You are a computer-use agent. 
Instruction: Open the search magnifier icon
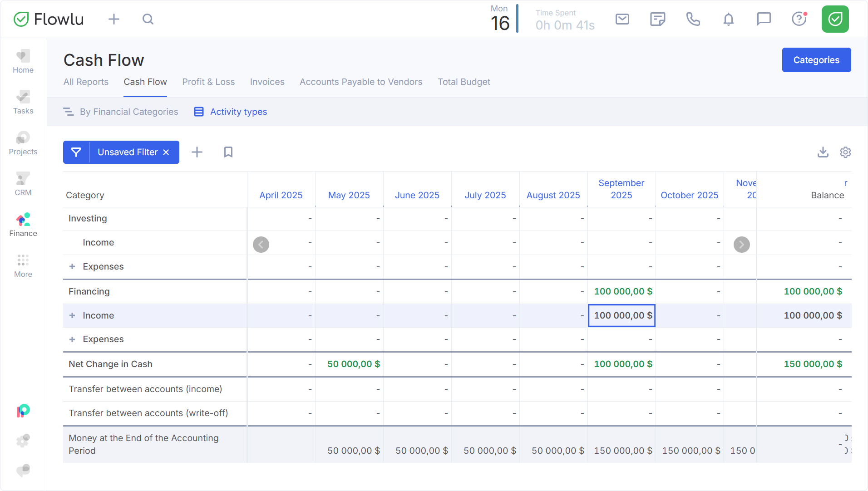pos(148,19)
